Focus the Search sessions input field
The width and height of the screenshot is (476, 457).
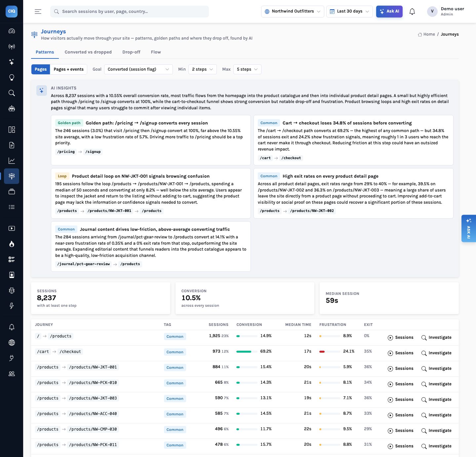pos(130,12)
